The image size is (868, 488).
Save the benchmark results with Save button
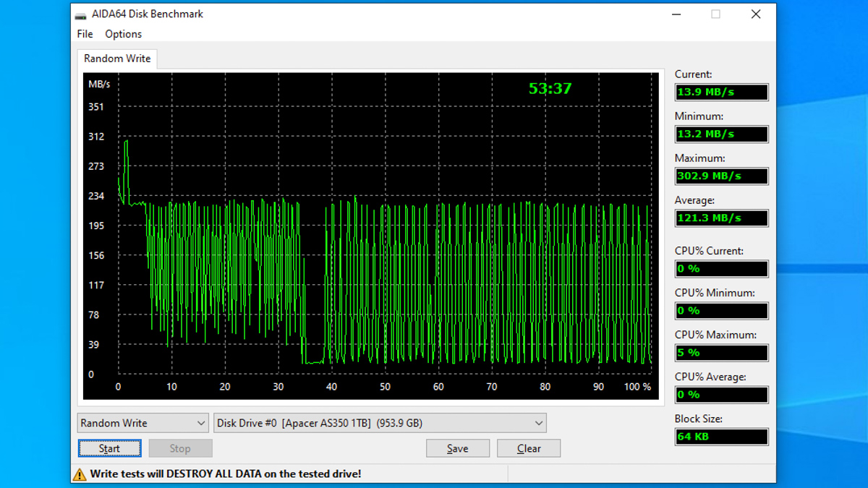point(457,448)
